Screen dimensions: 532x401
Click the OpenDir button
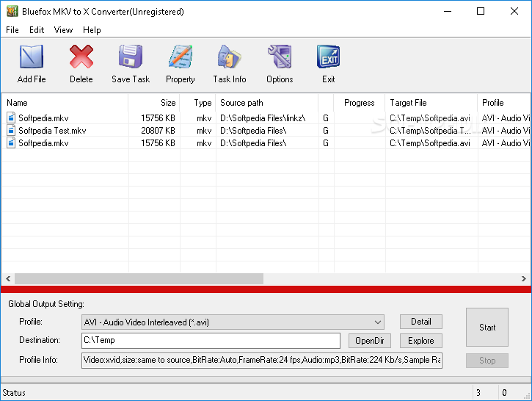[370, 341]
